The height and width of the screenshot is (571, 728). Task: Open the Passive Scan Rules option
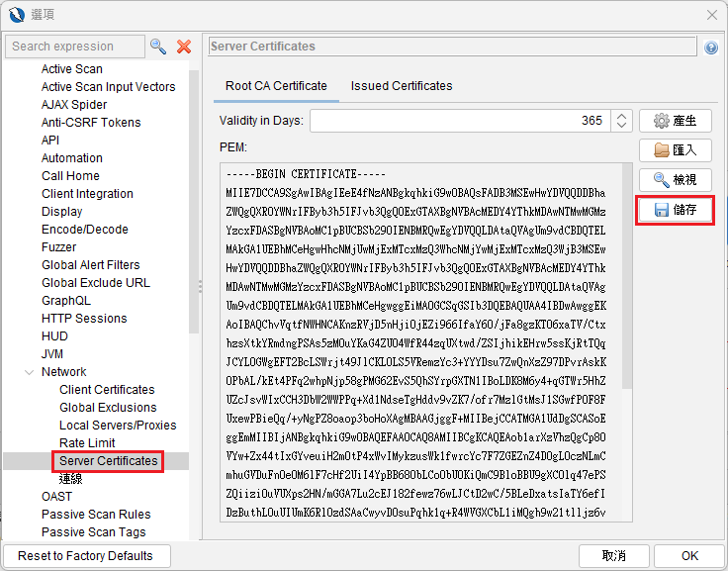[x=96, y=515]
